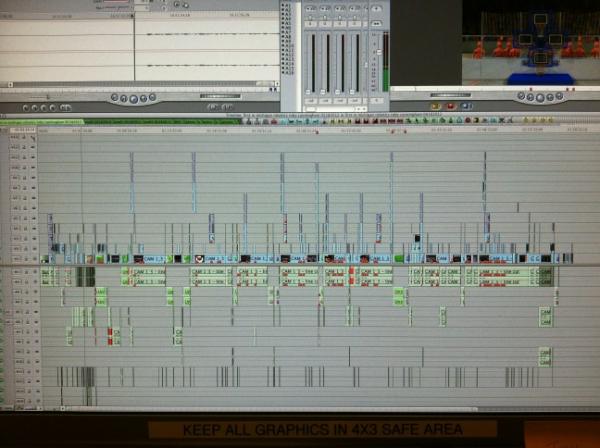Screen dimensions: 600x448
Task: Open the Viewer's Recent Clips pop-up
Action: point(213,108)
